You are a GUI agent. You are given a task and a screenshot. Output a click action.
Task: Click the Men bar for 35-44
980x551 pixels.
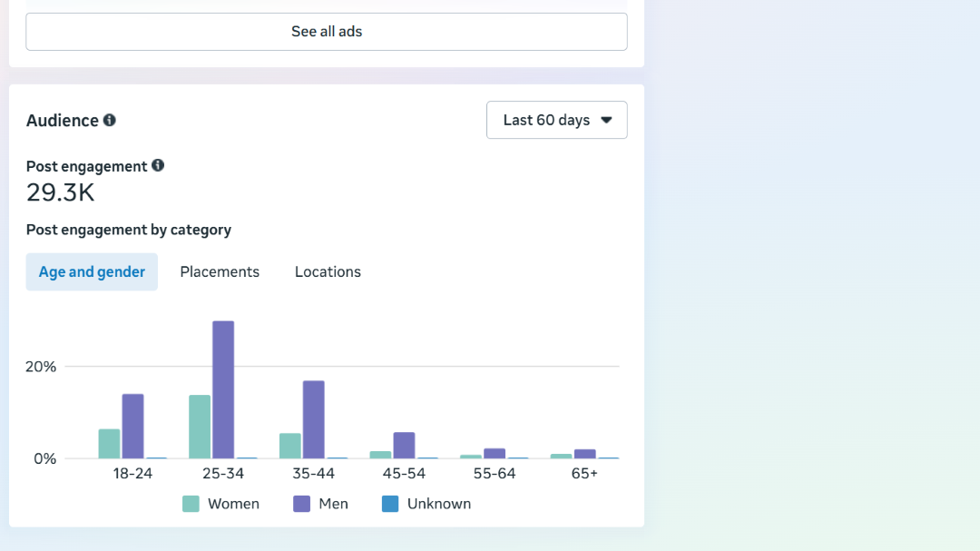(314, 419)
